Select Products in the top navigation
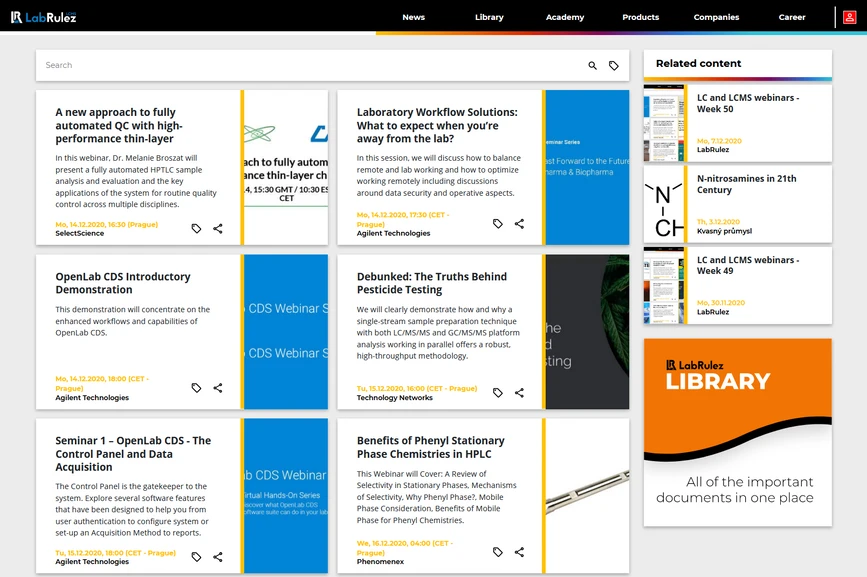Screen dimensions: 867x577 pos(640,17)
